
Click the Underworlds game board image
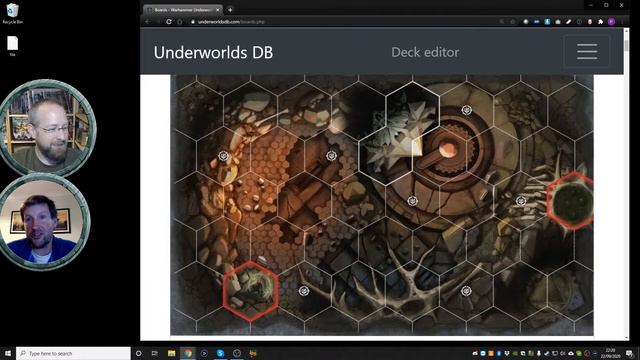pos(382,205)
